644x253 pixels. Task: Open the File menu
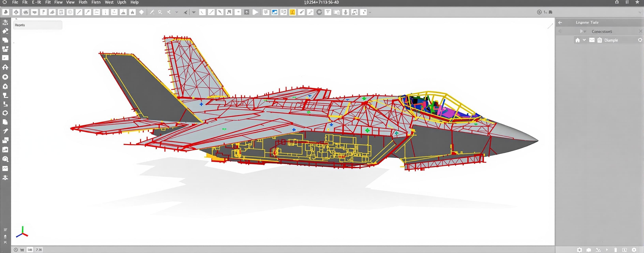(x=15, y=2)
